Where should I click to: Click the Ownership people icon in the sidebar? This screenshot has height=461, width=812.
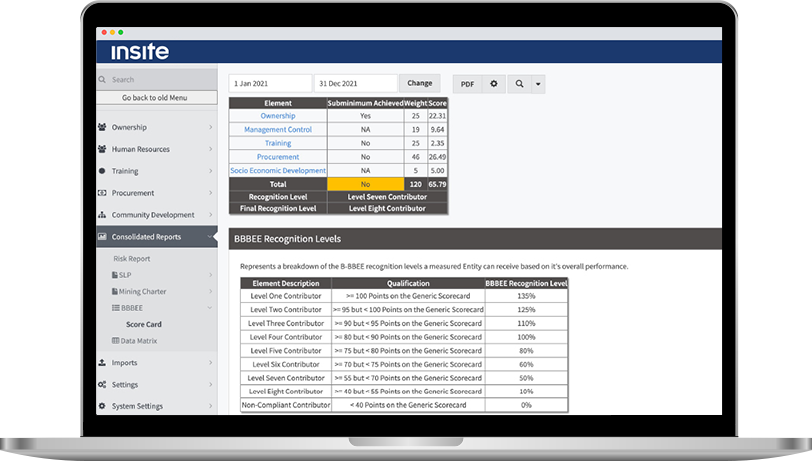click(103, 128)
